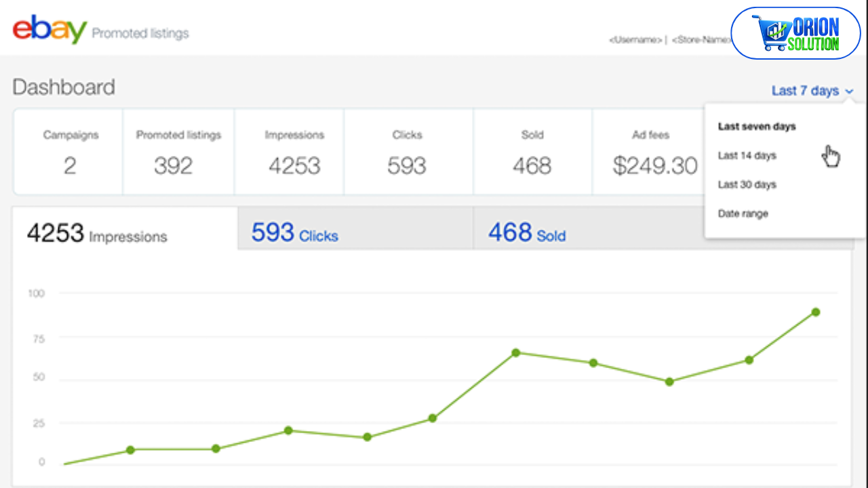Choose Last 30 days option
The height and width of the screenshot is (488, 868).
pos(747,185)
